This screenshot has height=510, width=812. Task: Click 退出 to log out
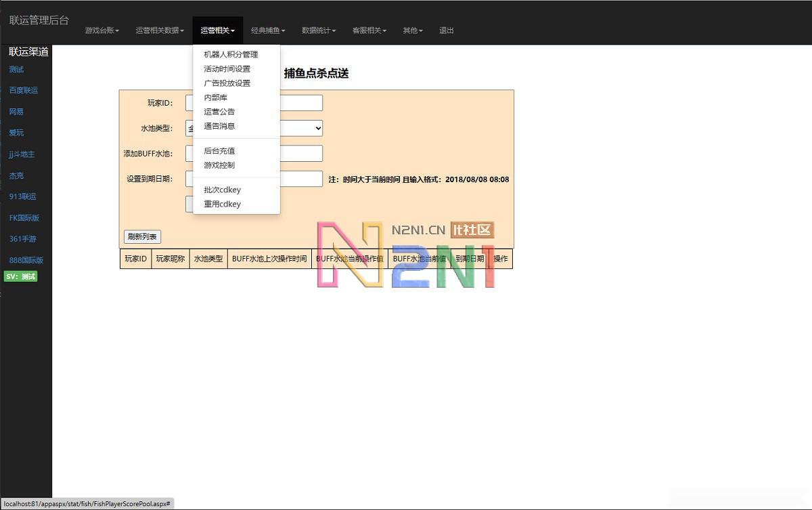click(447, 30)
